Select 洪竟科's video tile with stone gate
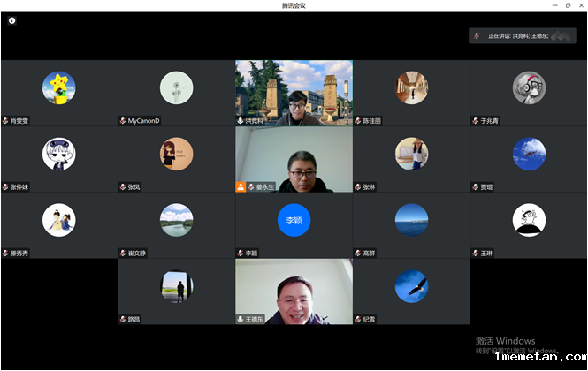 pos(294,90)
